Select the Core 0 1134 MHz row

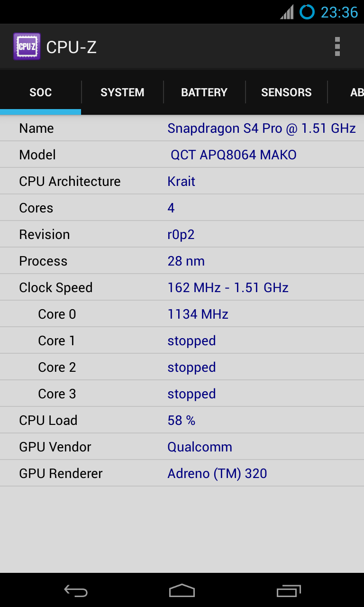182,314
